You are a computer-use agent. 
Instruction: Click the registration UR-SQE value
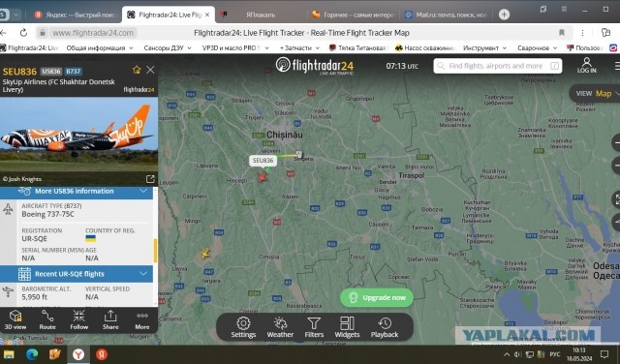point(35,239)
